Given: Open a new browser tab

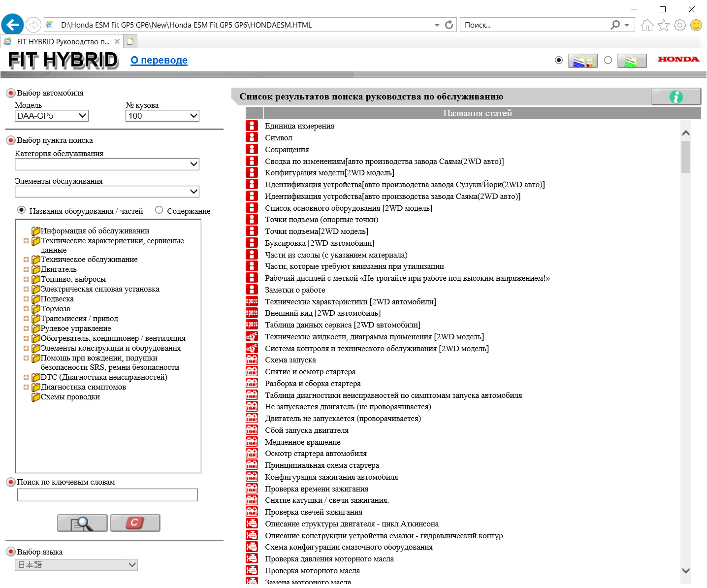Looking at the screenshot, I should 130,42.
